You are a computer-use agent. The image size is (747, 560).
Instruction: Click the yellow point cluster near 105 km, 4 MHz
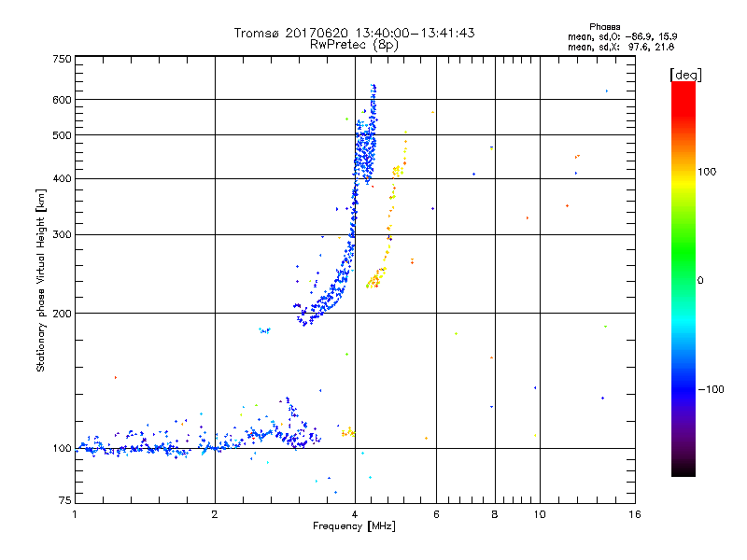[348, 432]
